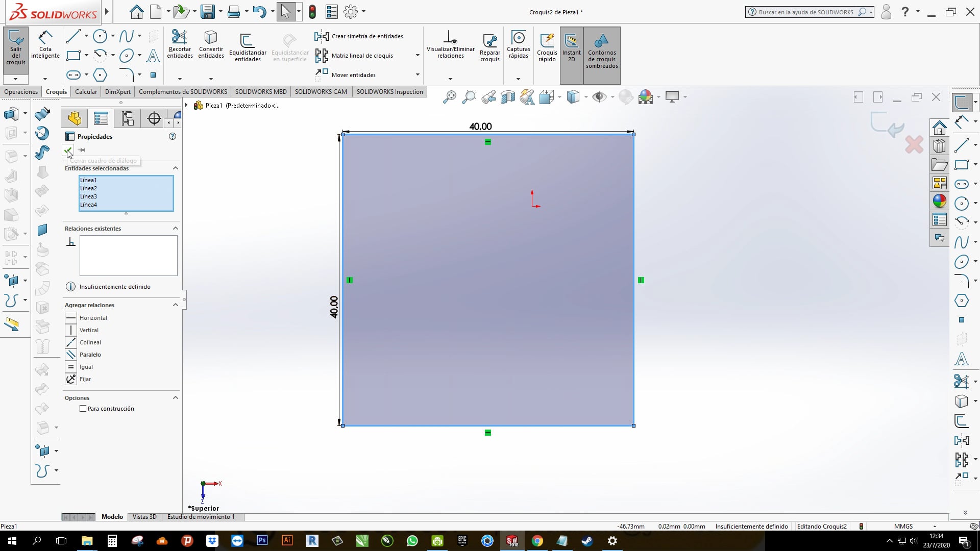Open Chrome from the Windows taskbar

tap(537, 541)
